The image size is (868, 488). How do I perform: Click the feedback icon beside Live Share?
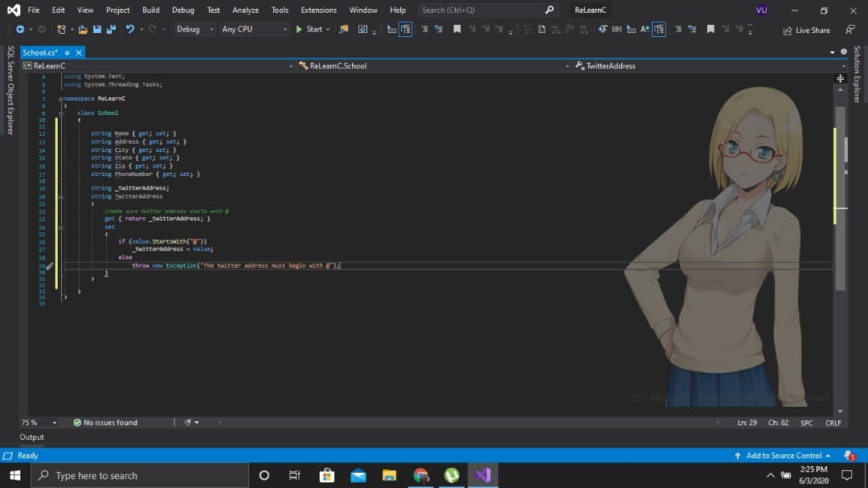850,30
